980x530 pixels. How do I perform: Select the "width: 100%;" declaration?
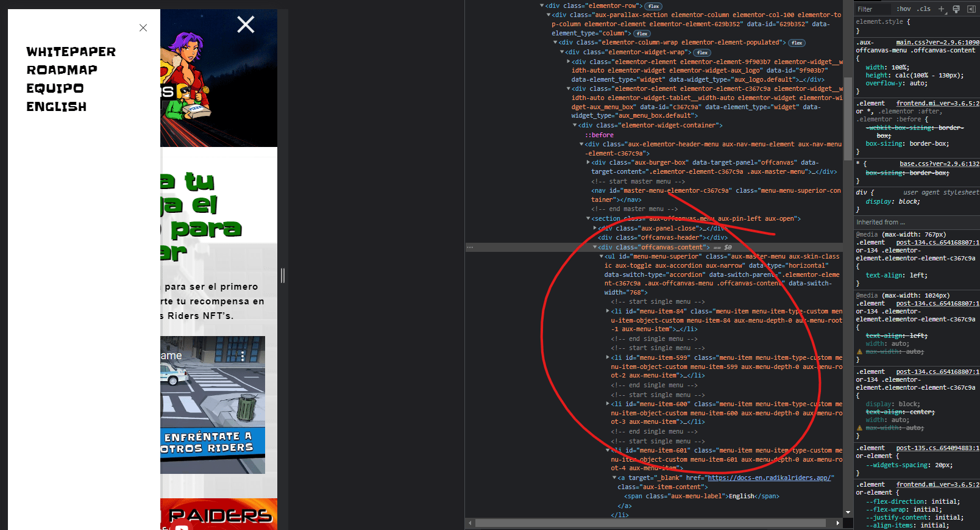(887, 68)
